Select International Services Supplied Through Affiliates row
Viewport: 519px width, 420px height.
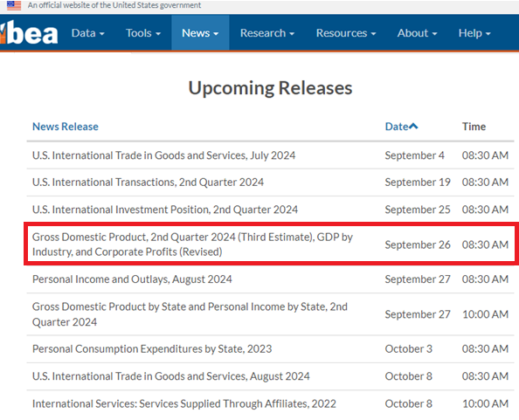click(271, 403)
